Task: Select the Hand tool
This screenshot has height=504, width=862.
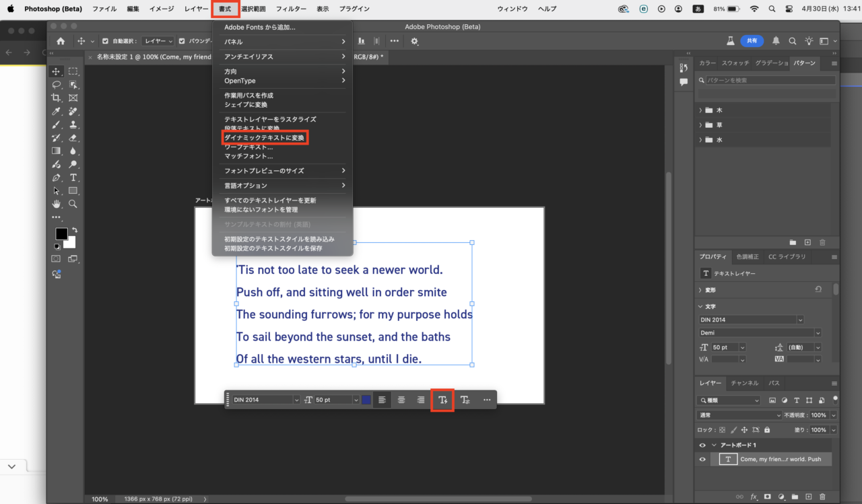Action: pos(57,204)
